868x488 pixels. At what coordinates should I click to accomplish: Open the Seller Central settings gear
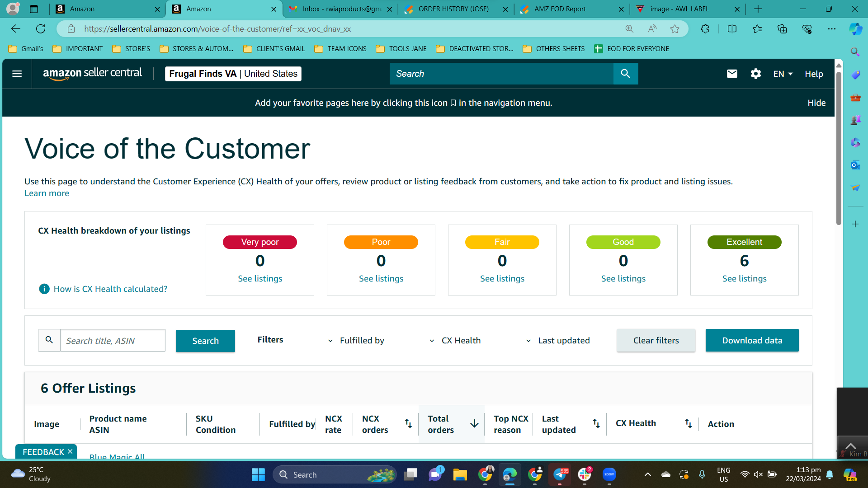tap(756, 74)
